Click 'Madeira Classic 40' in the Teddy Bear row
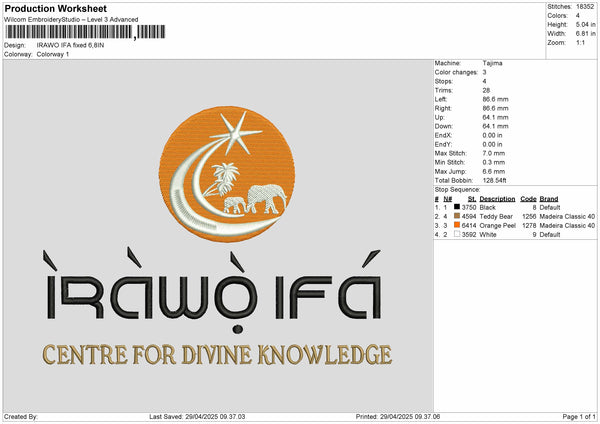 click(x=567, y=217)
